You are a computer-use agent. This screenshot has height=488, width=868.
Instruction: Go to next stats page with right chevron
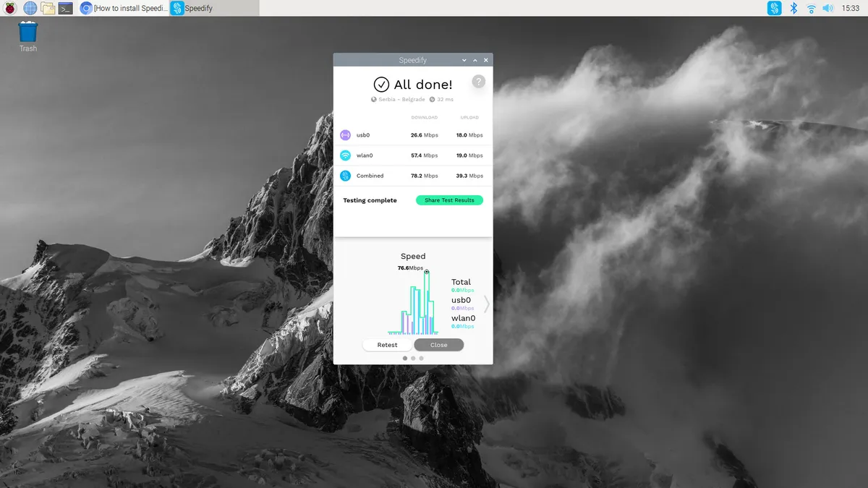point(487,304)
